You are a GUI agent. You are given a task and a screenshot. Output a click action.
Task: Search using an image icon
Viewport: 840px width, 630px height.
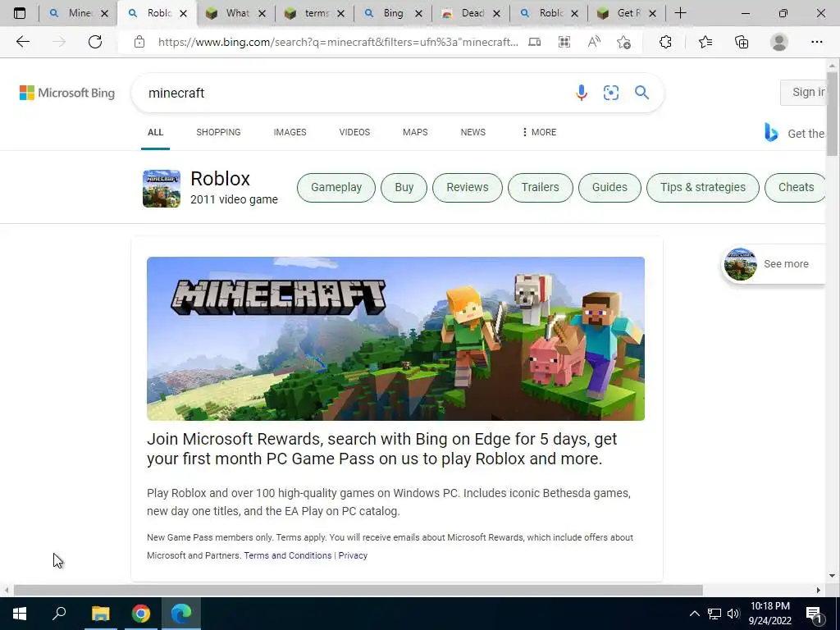(x=610, y=93)
